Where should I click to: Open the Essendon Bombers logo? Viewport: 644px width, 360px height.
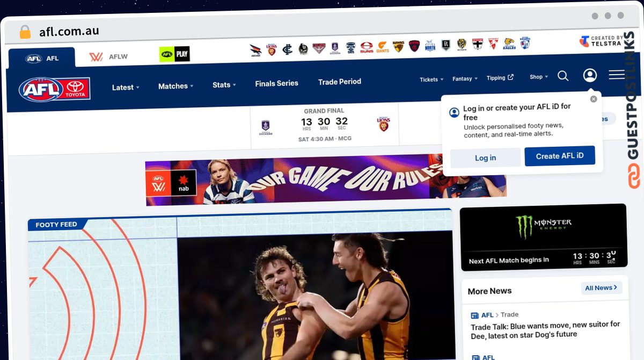point(319,48)
